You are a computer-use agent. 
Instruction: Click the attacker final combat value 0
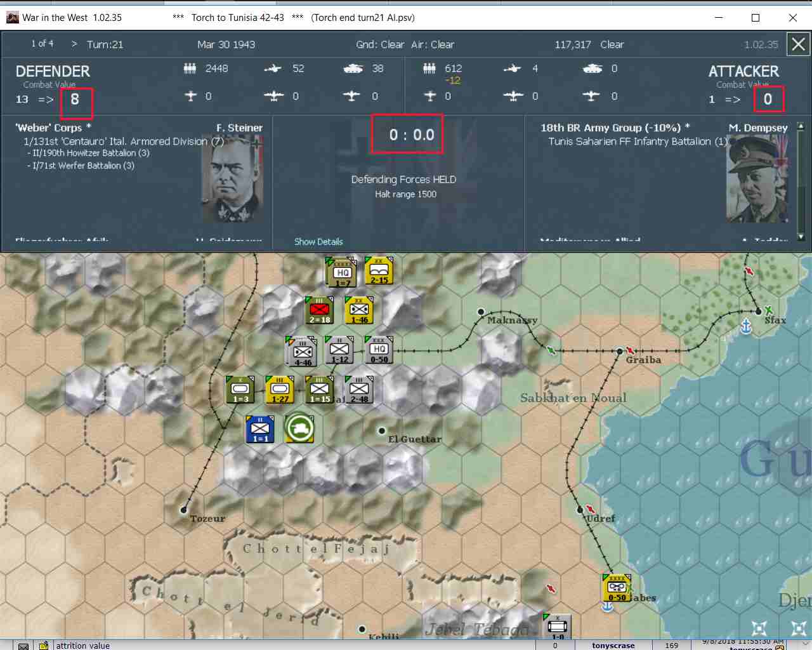[768, 99]
